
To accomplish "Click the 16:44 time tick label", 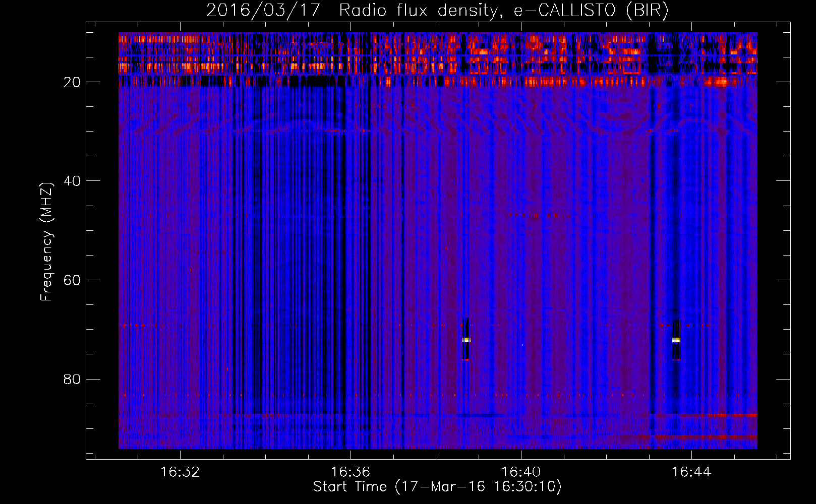I will point(691,472).
